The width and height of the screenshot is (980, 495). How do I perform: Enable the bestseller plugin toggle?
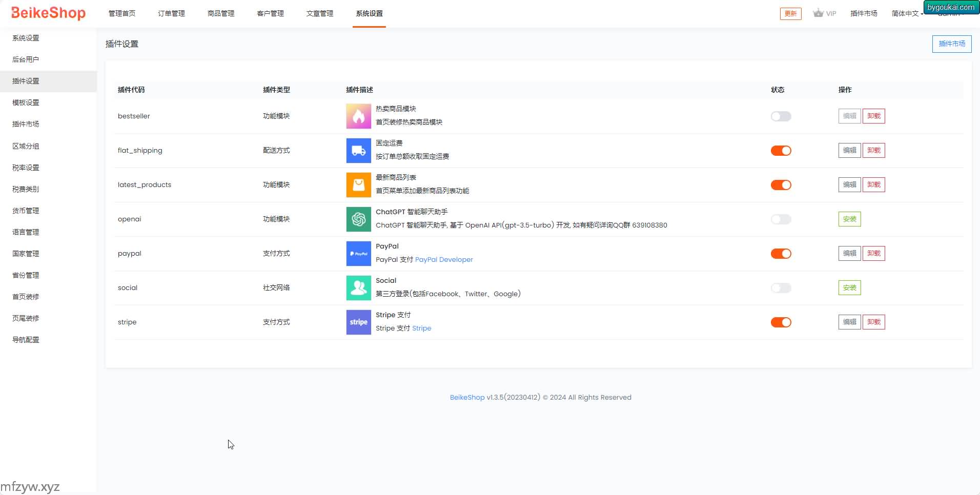(781, 116)
